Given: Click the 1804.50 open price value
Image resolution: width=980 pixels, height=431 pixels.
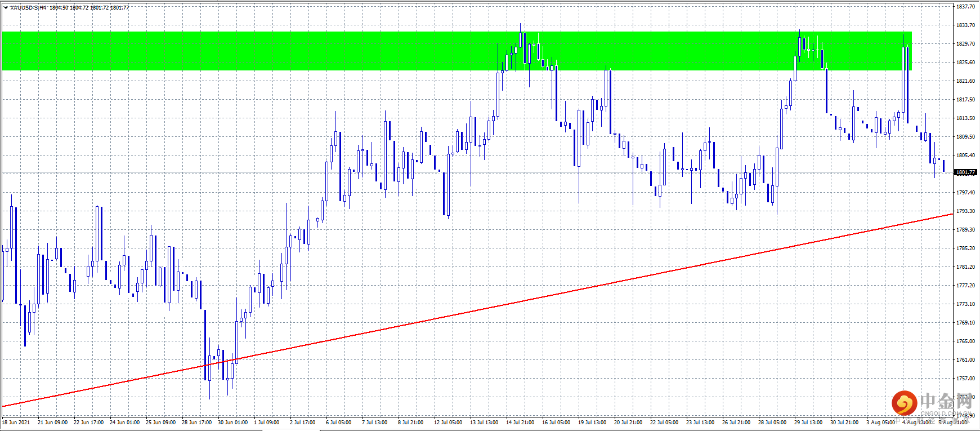Looking at the screenshot, I should tap(59, 8).
